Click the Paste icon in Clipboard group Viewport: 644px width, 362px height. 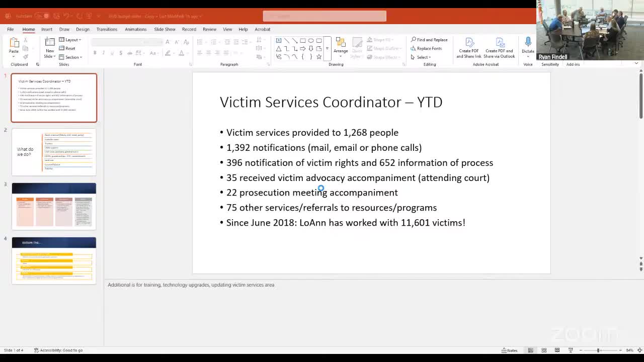coord(14,44)
